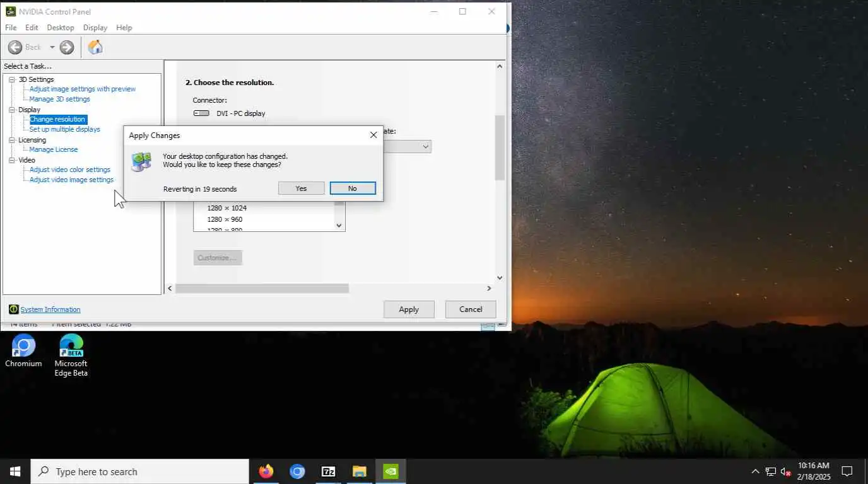Image resolution: width=868 pixels, height=484 pixels.
Task: Select Set up multiple displays task
Action: coord(65,129)
